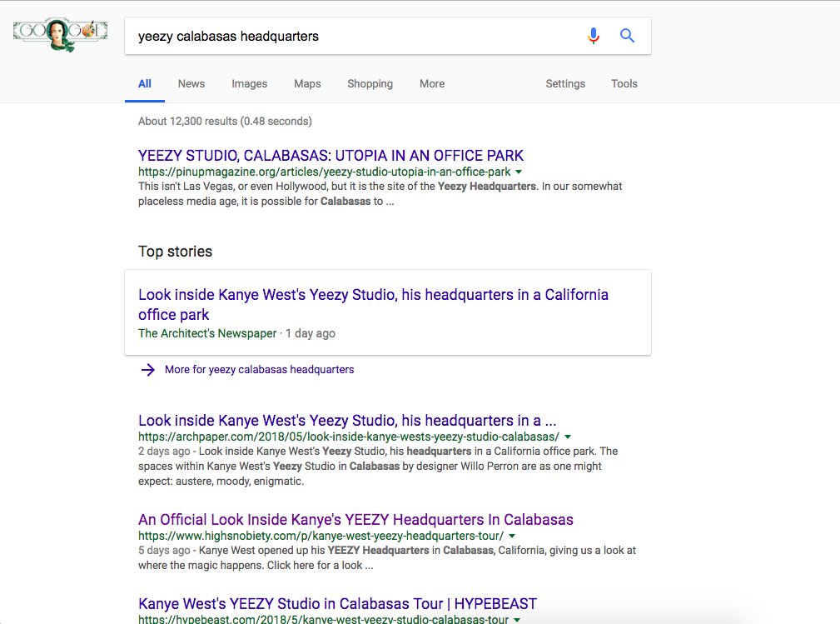Expand dropdown arrow next to archpaper.com URL

coord(567,437)
